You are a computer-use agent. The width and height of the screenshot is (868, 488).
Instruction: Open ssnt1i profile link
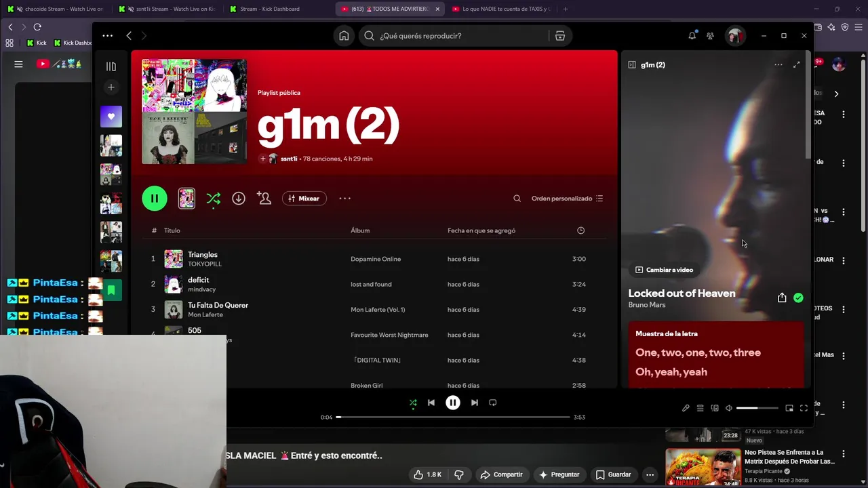[x=289, y=159]
